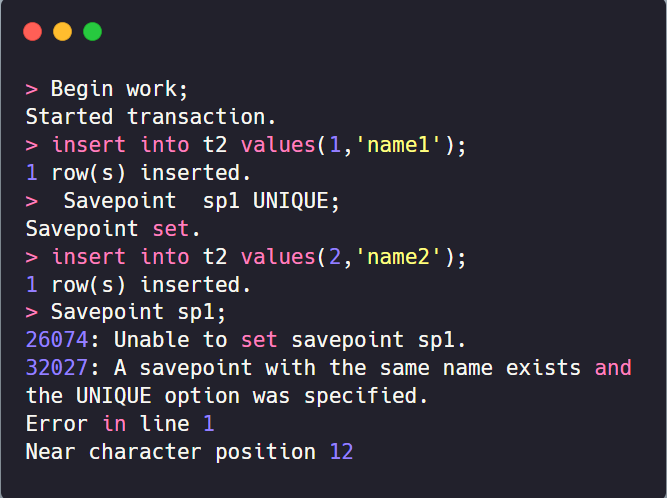Click the prompt arrow before name1 insert

tap(31, 145)
